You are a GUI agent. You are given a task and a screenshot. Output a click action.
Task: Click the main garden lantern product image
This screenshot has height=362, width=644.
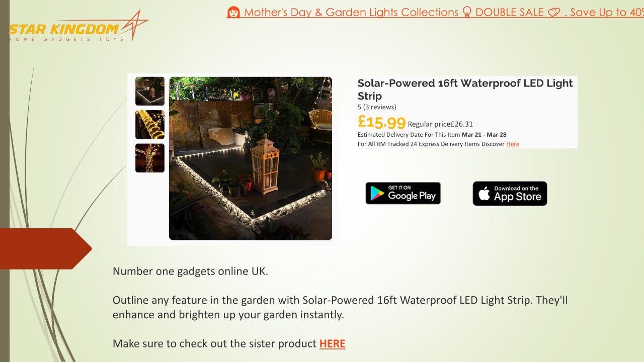coord(251,158)
